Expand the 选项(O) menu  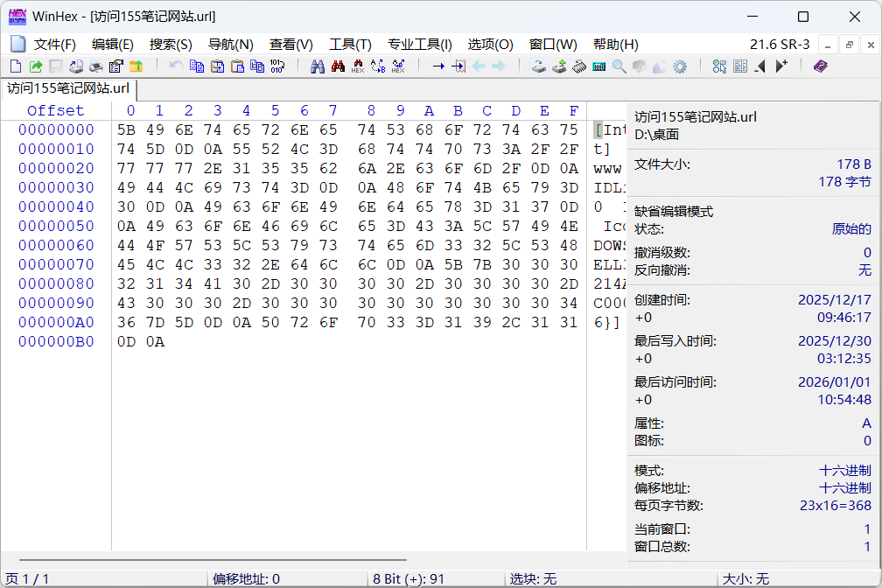[x=490, y=45]
